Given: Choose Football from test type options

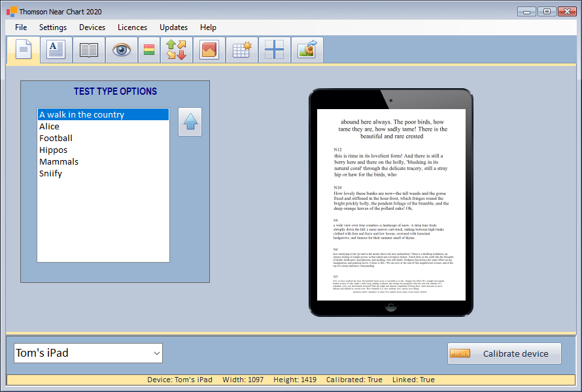Looking at the screenshot, I should tap(56, 139).
